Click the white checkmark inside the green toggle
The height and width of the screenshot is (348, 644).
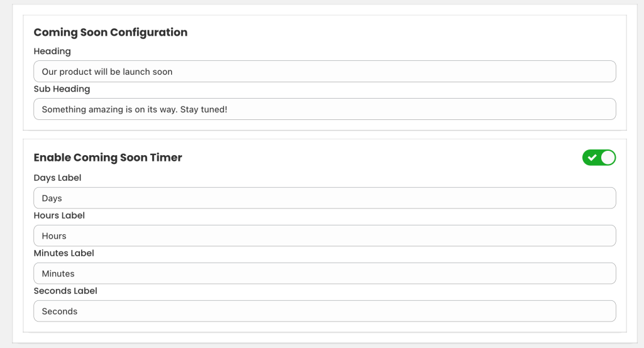[592, 158]
